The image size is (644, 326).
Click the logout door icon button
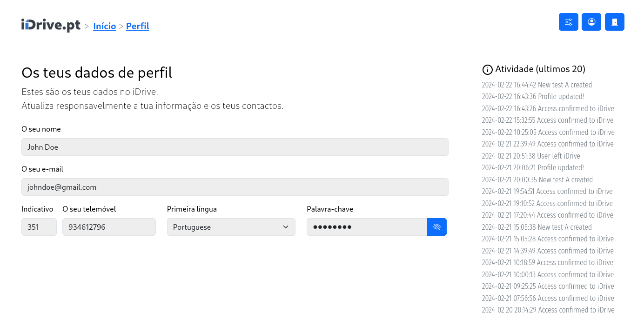[x=615, y=22]
